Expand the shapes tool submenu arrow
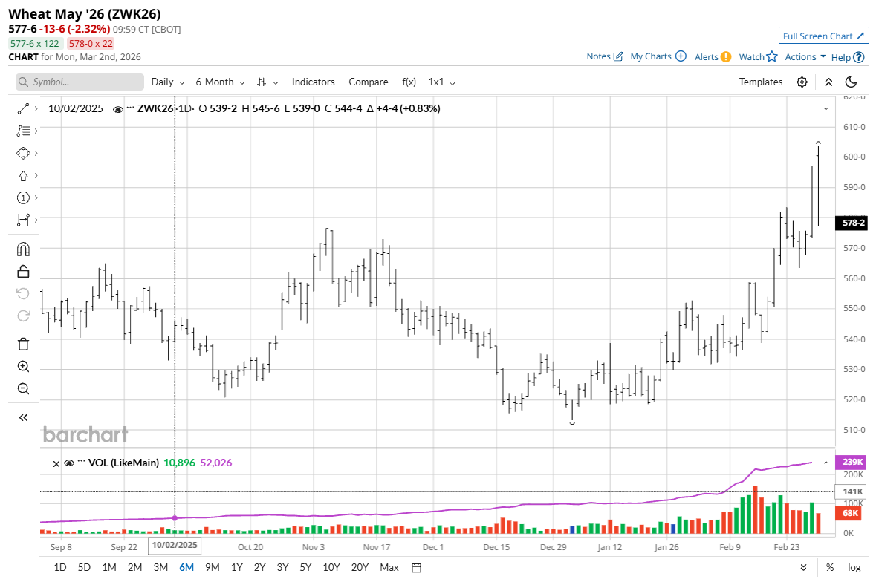879x588 pixels. tap(36, 154)
